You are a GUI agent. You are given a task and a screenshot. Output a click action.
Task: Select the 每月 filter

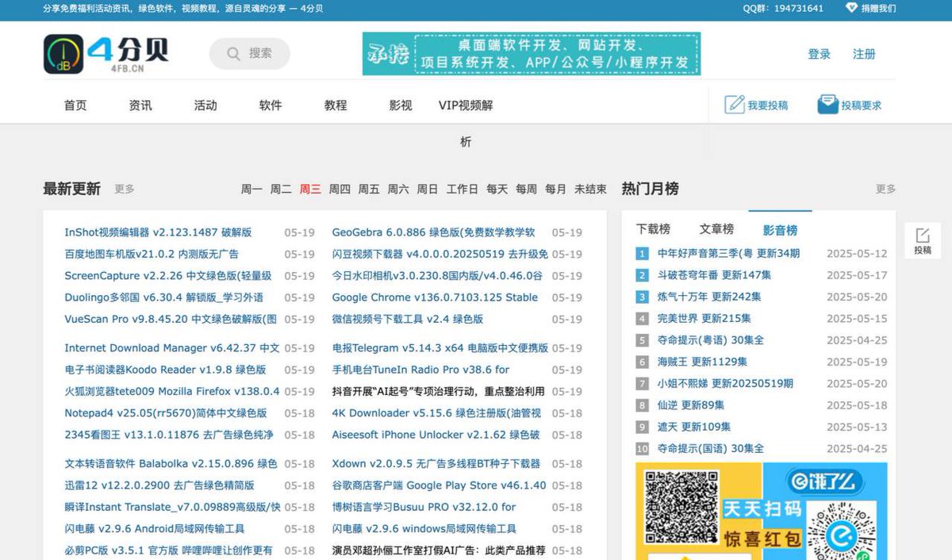tap(556, 189)
